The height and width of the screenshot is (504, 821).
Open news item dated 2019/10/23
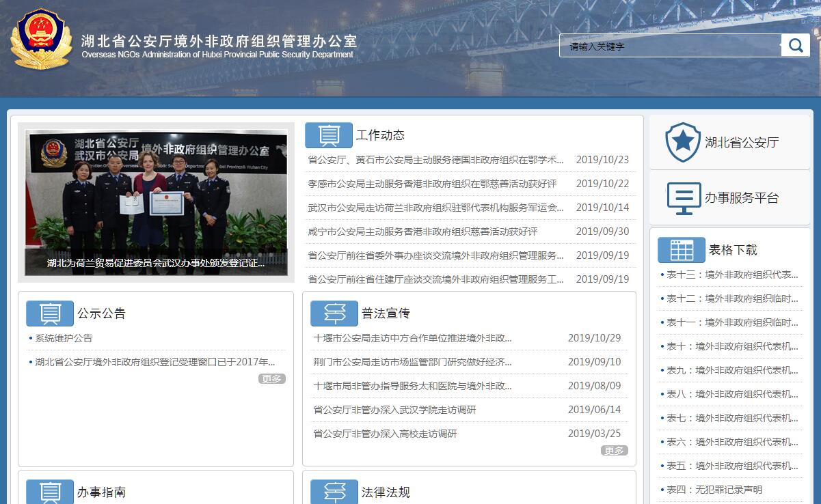[x=435, y=160]
